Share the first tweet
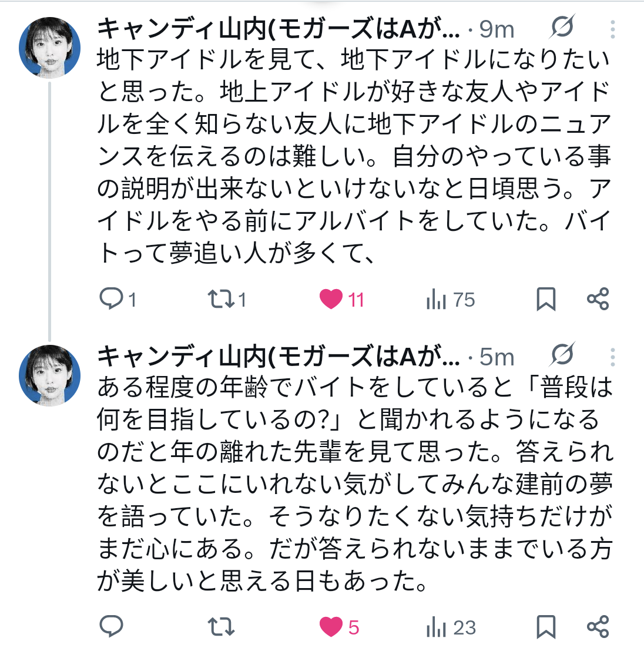Image resolution: width=644 pixels, height=648 pixels. (x=598, y=299)
